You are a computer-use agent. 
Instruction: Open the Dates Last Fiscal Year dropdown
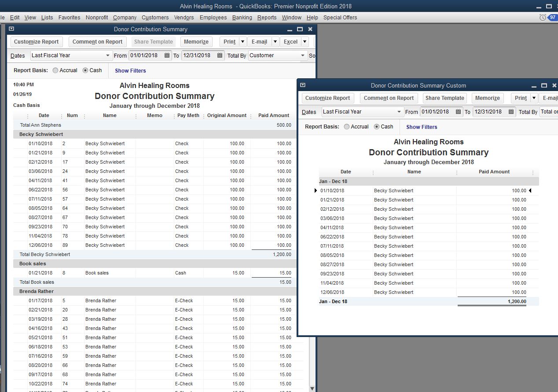108,56
